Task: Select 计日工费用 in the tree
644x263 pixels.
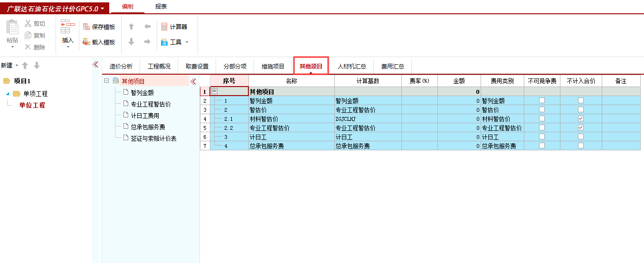Action: click(145, 116)
